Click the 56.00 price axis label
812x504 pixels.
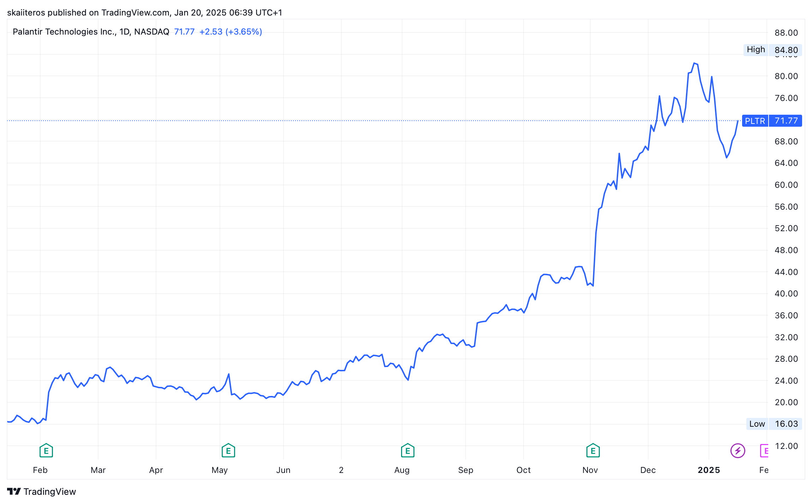point(786,207)
